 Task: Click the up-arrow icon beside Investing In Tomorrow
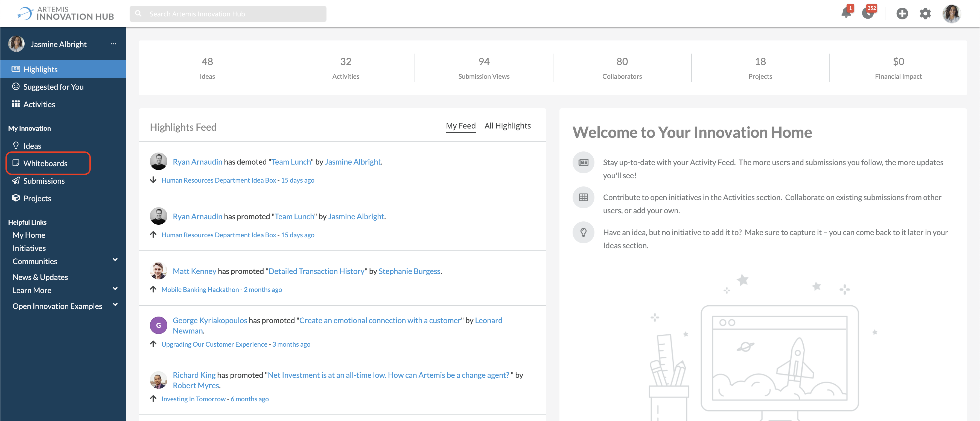pos(153,399)
